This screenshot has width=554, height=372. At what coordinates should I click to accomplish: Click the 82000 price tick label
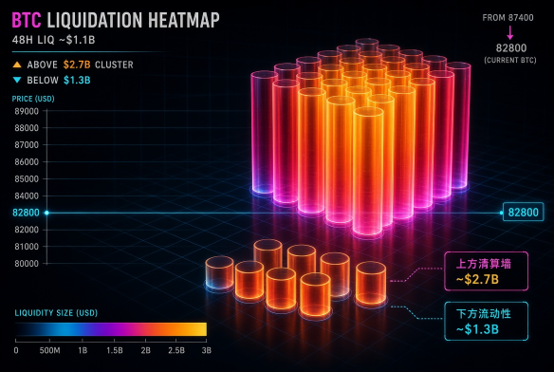coord(26,230)
